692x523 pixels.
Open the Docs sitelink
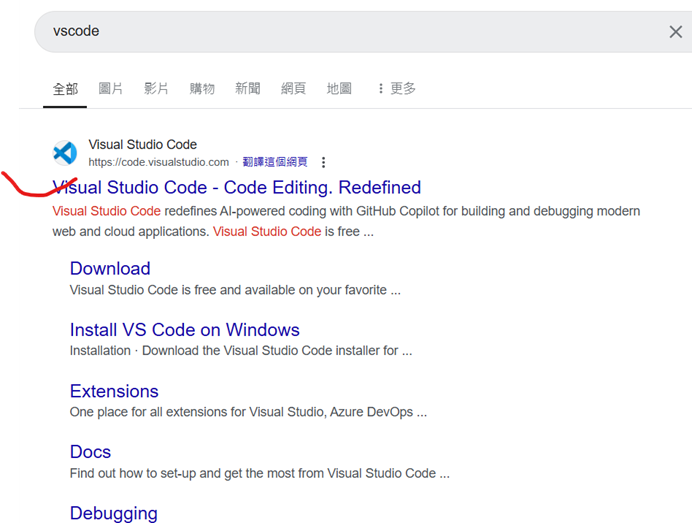[x=90, y=452]
